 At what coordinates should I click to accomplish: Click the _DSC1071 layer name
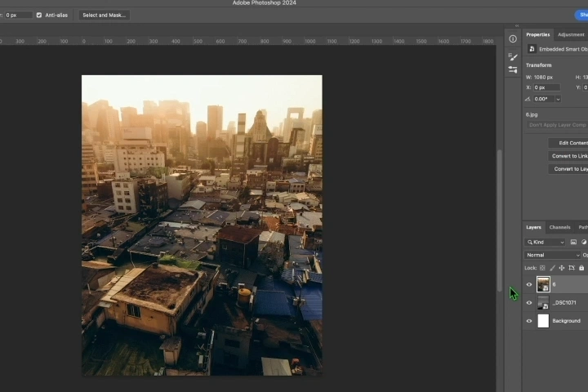point(564,303)
